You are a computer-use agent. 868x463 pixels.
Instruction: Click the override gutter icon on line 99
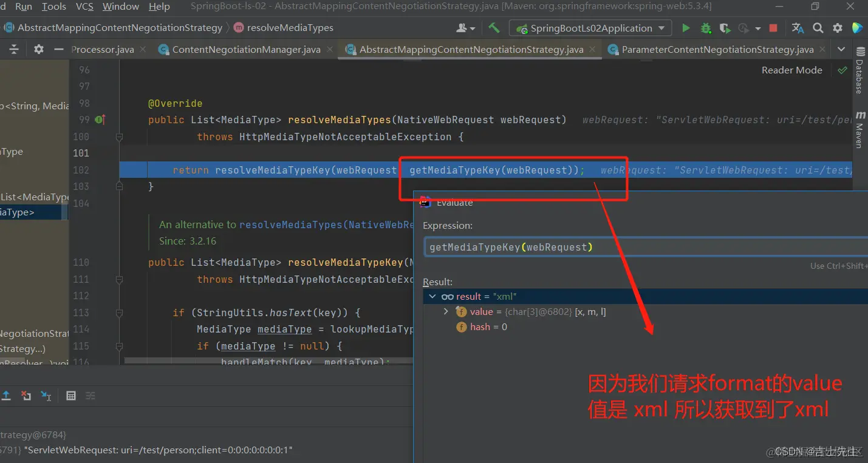(100, 120)
